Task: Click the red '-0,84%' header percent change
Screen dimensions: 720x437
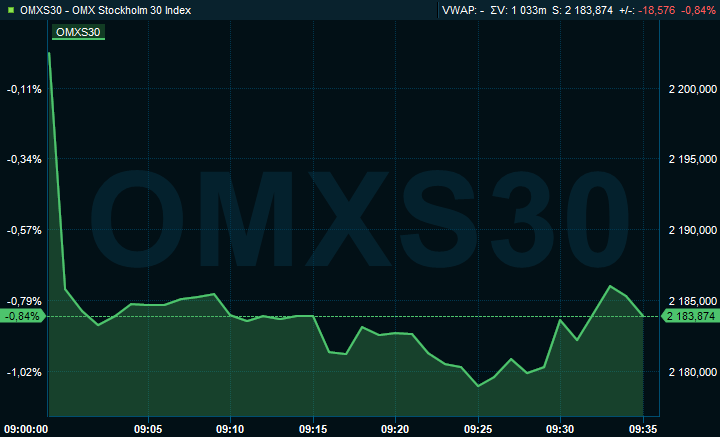Action: pos(698,10)
